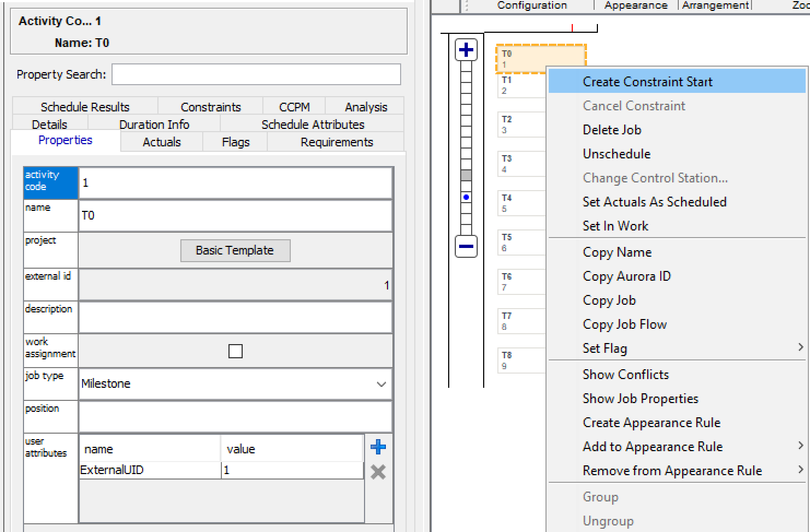Screen dimensions: 810x532
Task: Select Delete Job from context menu
Action: pos(612,130)
